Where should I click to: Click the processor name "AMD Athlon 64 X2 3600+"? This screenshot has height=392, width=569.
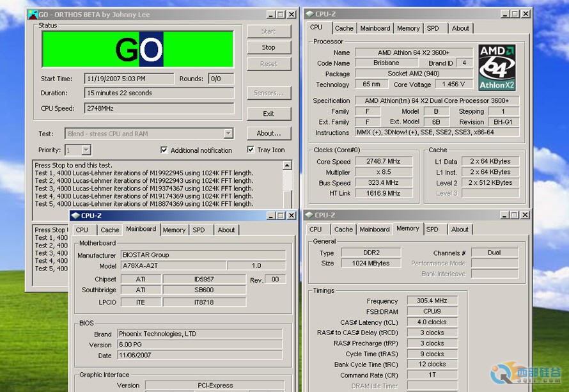414,52
